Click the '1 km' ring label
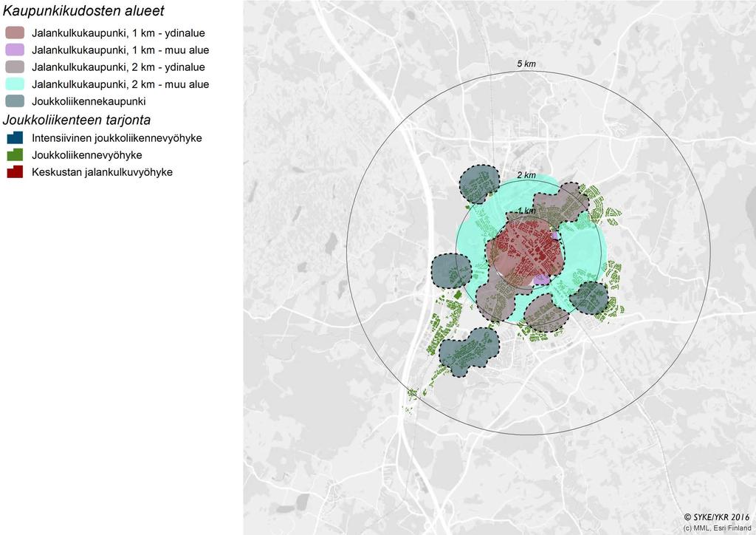Viewport: 756px width, 535px height. pos(526,211)
